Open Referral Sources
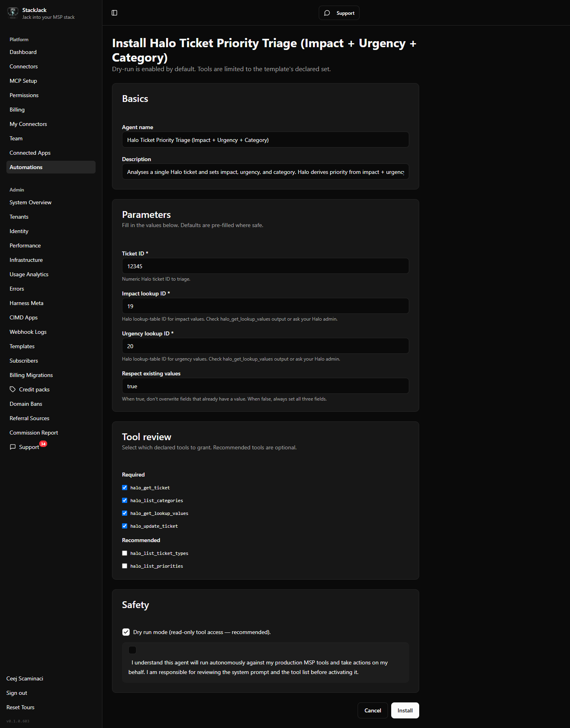Screen dimensions: 570x728 click(x=51, y=418)
